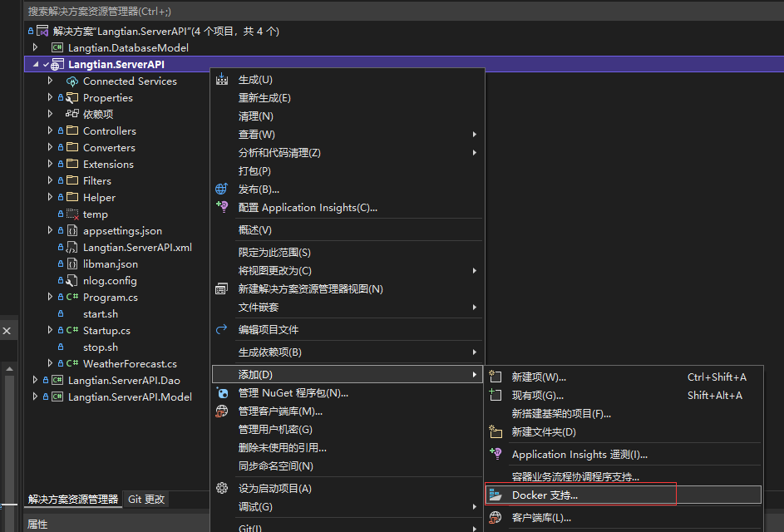Select 限定为此范围(S) menu entry
Viewport: 784px width, 532px height.
coord(348,253)
